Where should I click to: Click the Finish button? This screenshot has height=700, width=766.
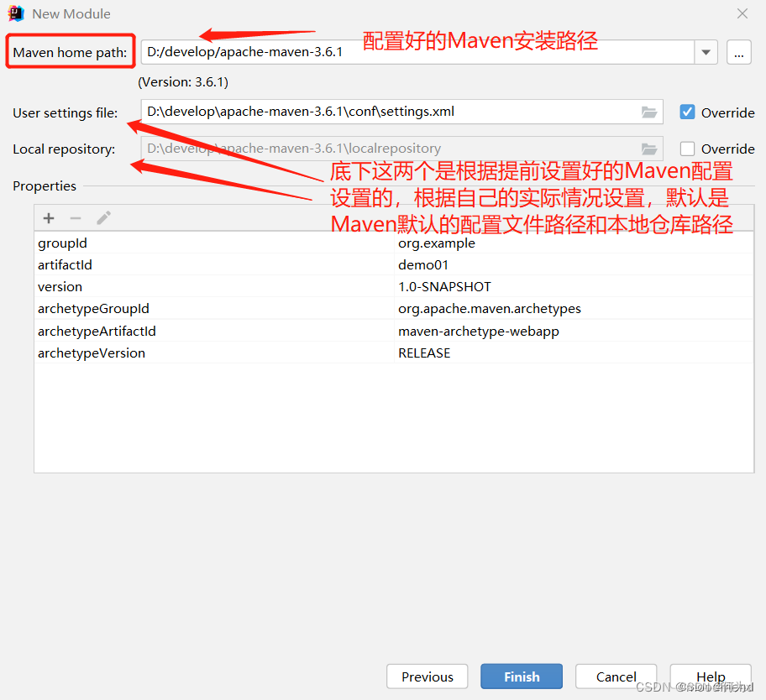pyautogui.click(x=521, y=676)
